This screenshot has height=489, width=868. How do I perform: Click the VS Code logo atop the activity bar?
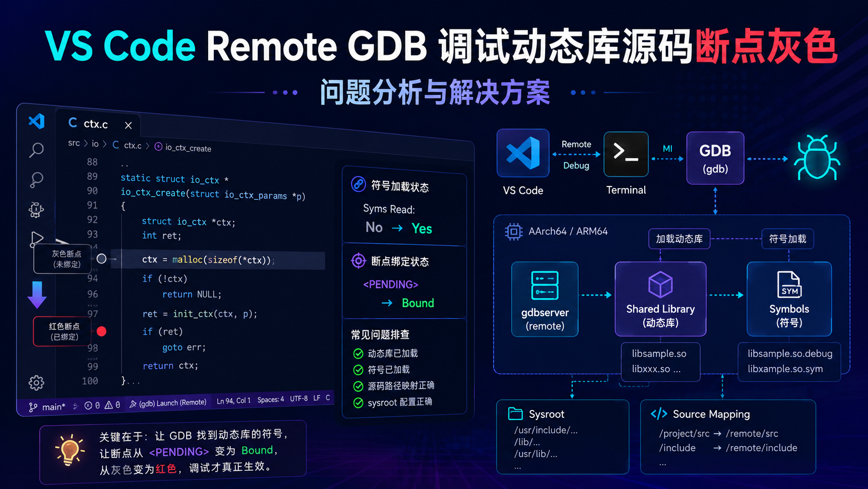click(36, 121)
